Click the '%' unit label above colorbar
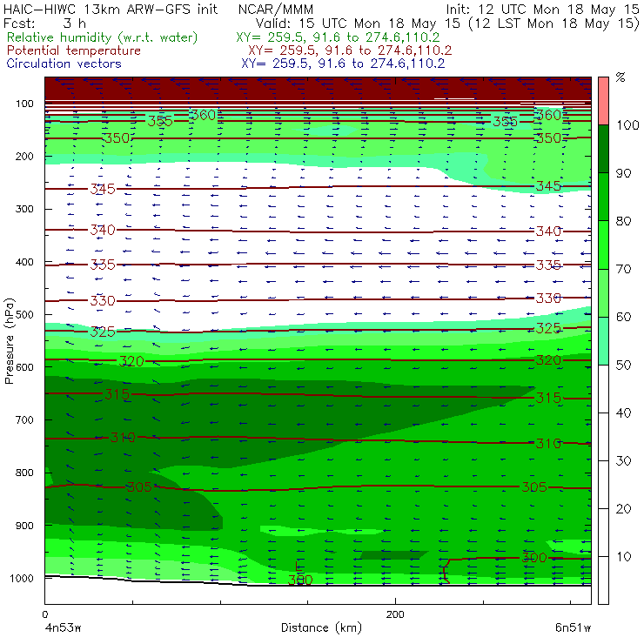The width and height of the screenshot is (644, 644). tap(621, 77)
